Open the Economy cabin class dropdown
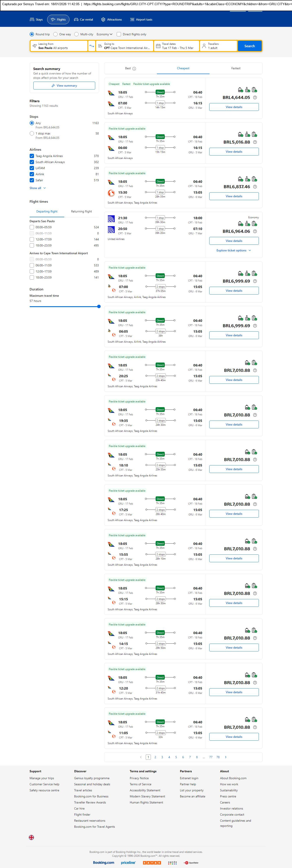Image resolution: width=292 pixels, height=868 pixels. point(104,34)
